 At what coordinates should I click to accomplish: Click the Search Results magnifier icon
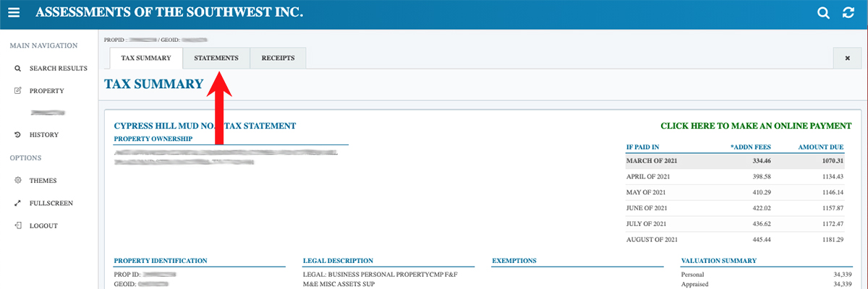[x=17, y=69]
